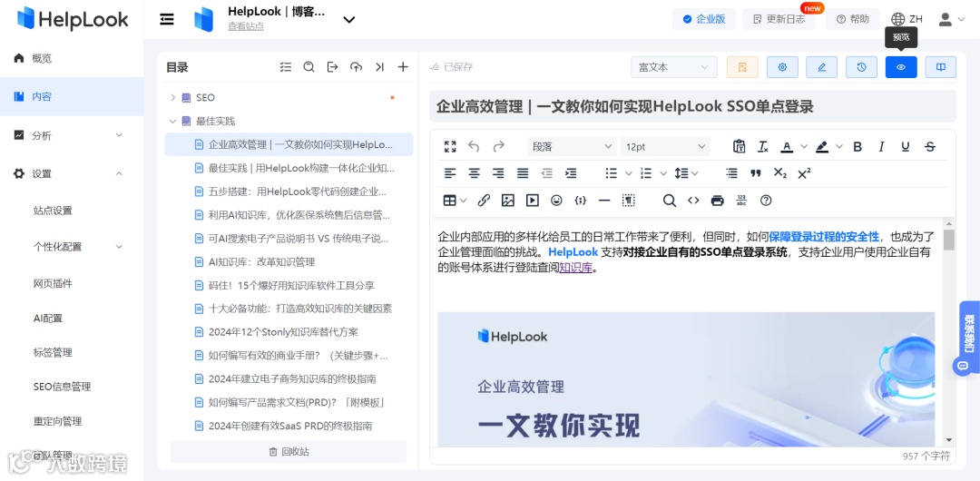Open article version history
This screenshot has height=481, width=980.
862,67
